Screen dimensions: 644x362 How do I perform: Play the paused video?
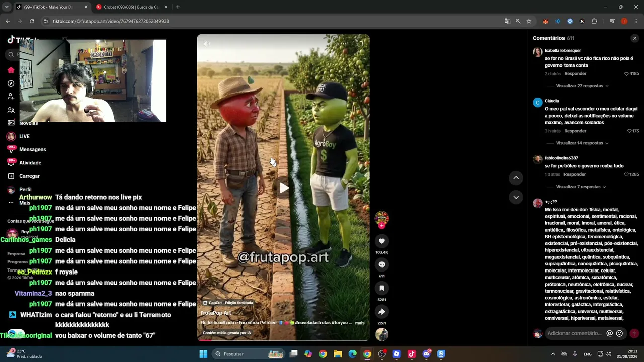284,188
